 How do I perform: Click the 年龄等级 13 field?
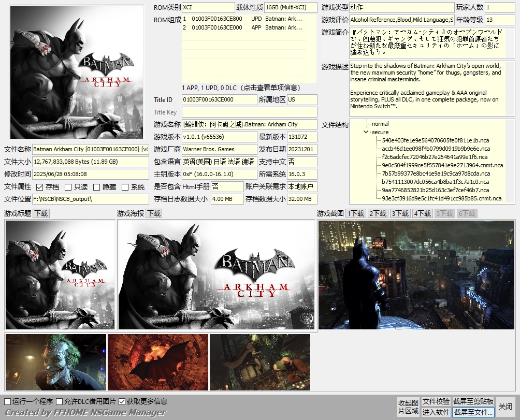500,20
